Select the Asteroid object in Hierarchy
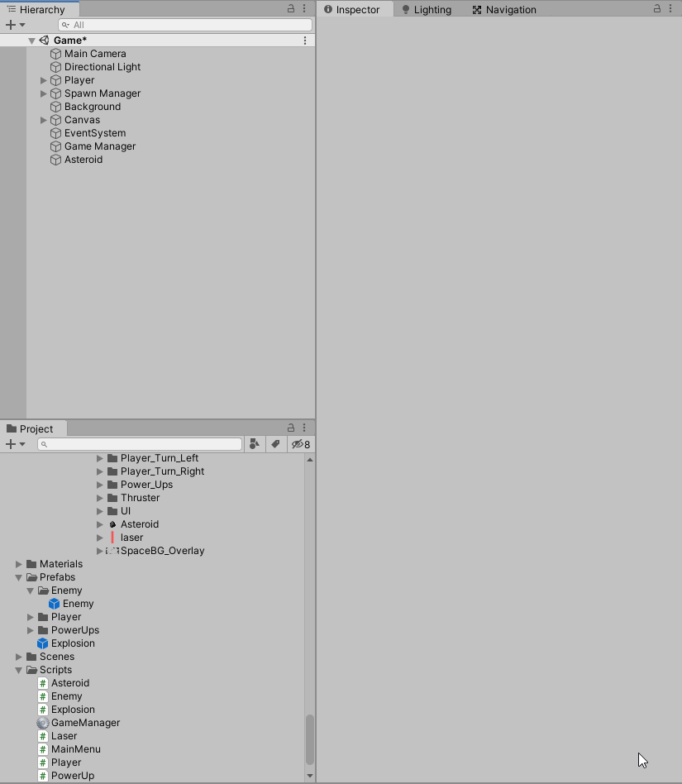 (x=83, y=160)
